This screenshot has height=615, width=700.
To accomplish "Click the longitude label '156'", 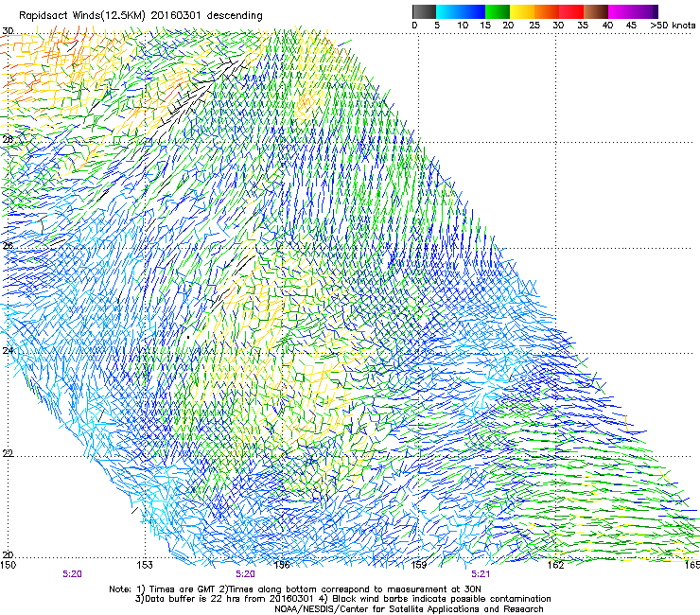I will 282,565.
